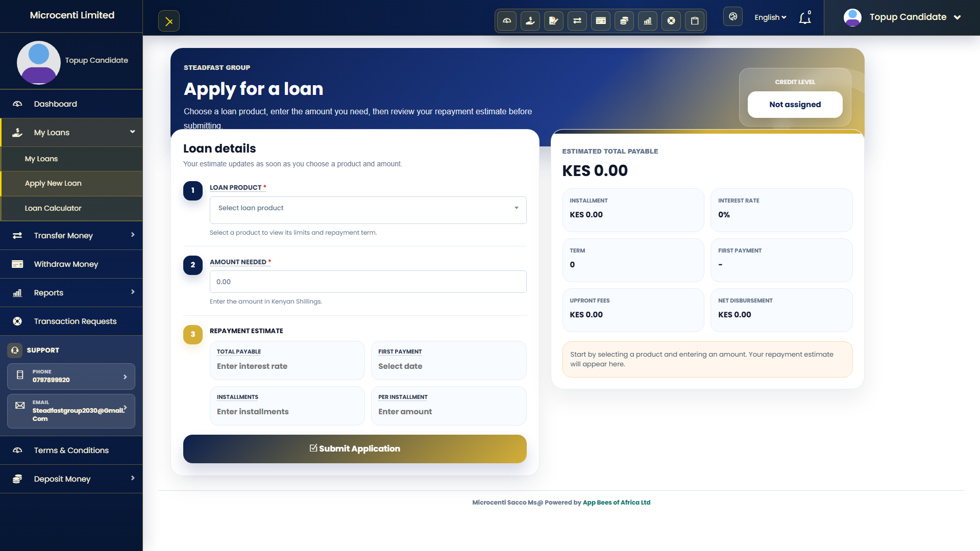Viewport: 980px width, 551px height.
Task: Open the deposit coins shortcut in top toolbar
Action: tap(624, 21)
